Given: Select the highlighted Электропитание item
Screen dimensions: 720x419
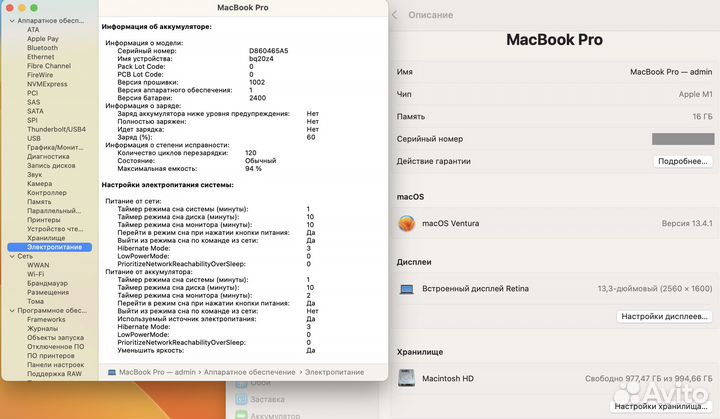Looking at the screenshot, I should (50, 247).
